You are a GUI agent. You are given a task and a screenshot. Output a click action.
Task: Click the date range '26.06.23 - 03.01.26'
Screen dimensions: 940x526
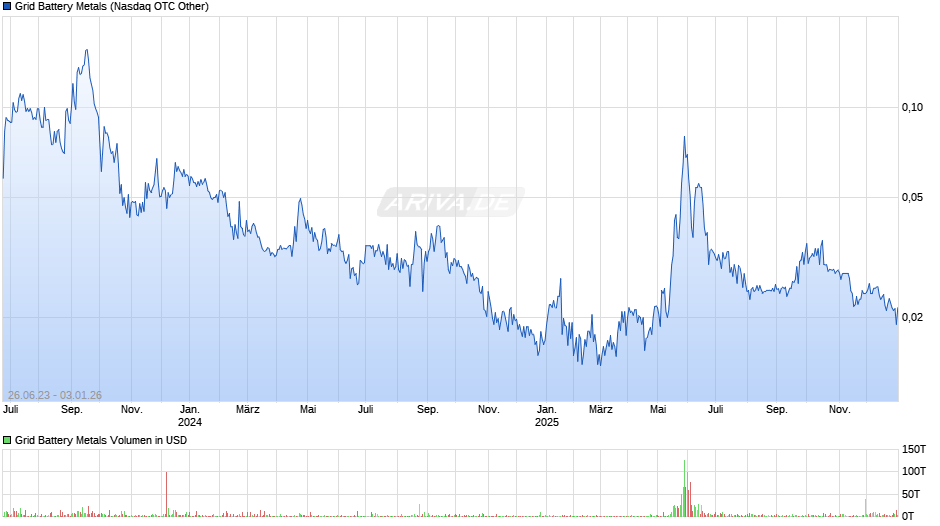(x=55, y=395)
